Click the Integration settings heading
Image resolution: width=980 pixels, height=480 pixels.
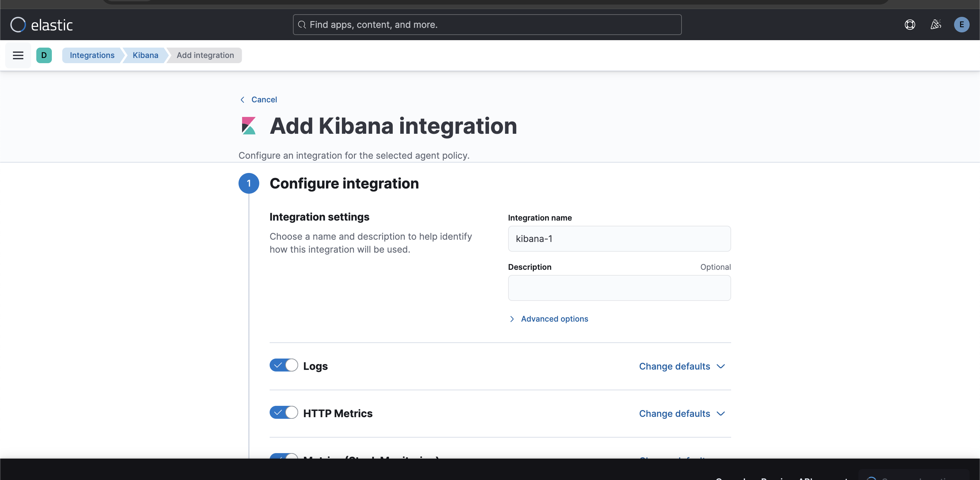(319, 217)
